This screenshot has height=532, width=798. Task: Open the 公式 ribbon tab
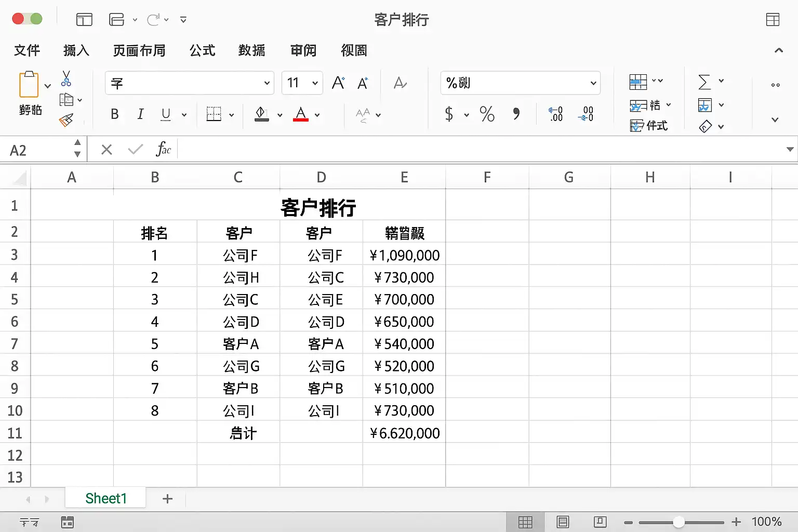[x=202, y=50]
